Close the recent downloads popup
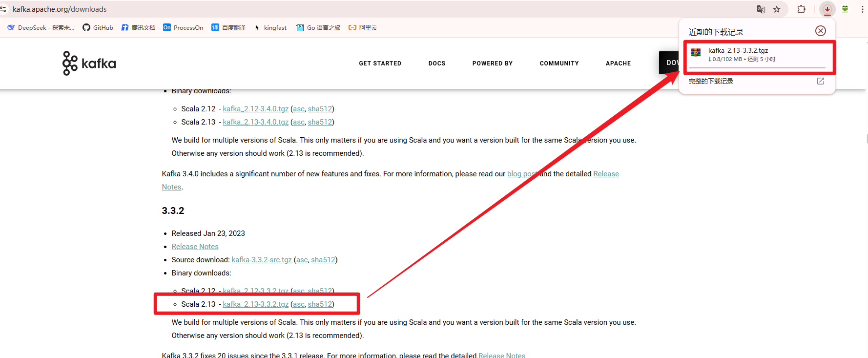 (821, 31)
